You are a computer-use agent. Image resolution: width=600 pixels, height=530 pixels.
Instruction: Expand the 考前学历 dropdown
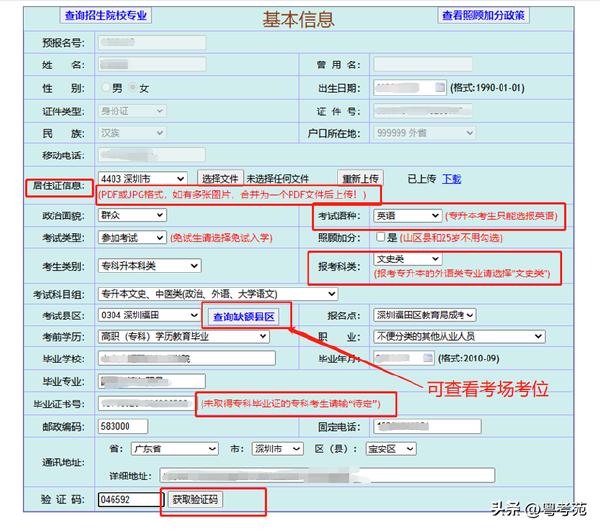point(184,336)
